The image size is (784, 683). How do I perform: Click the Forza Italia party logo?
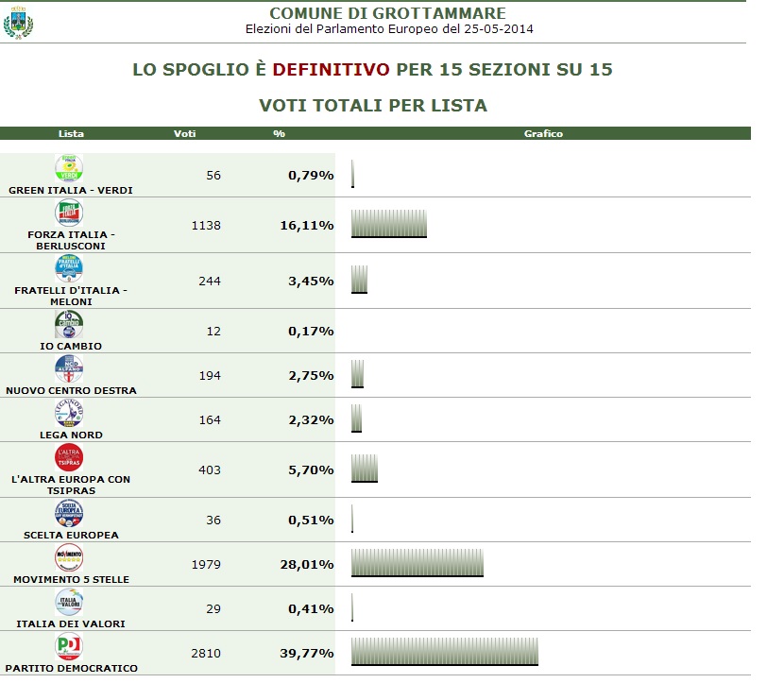[x=69, y=213]
